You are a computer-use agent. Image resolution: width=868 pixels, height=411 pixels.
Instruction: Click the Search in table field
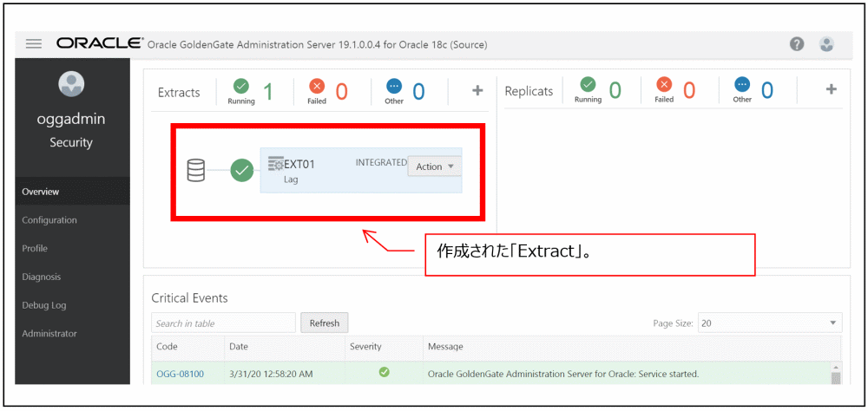click(x=223, y=323)
